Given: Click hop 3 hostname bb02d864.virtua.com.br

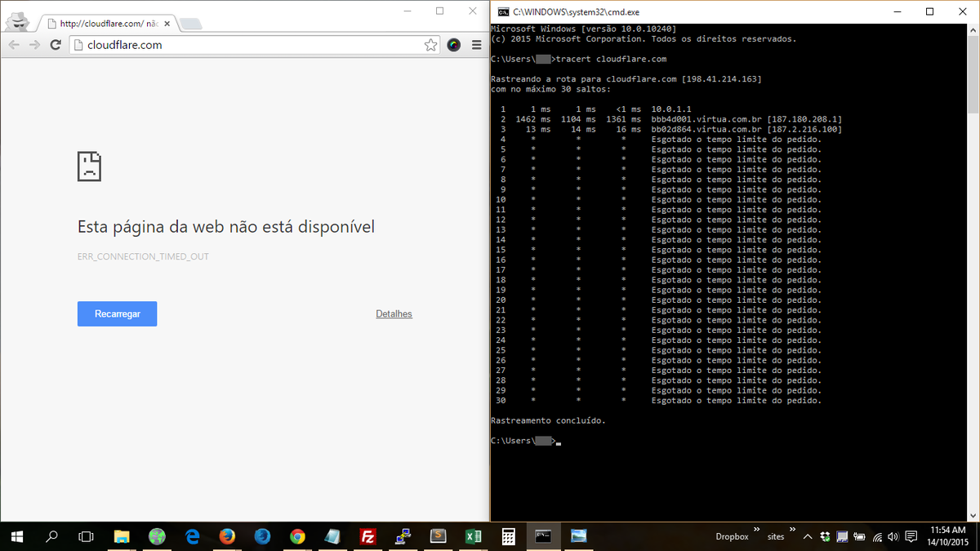Looking at the screenshot, I should (706, 129).
